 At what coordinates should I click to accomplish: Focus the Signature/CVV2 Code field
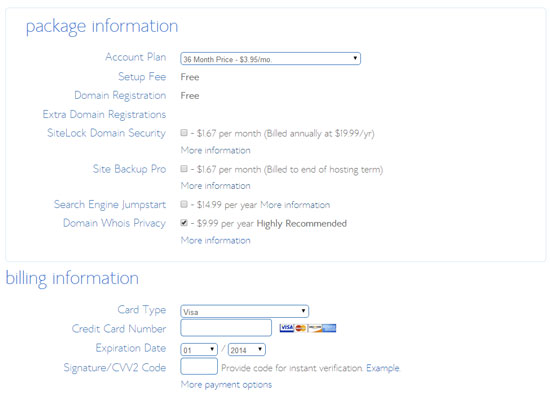pyautogui.click(x=199, y=366)
